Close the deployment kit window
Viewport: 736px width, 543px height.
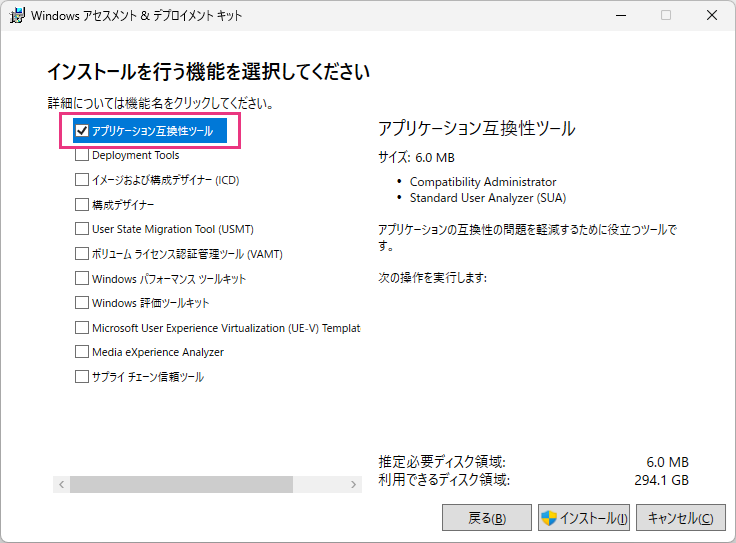tap(712, 15)
